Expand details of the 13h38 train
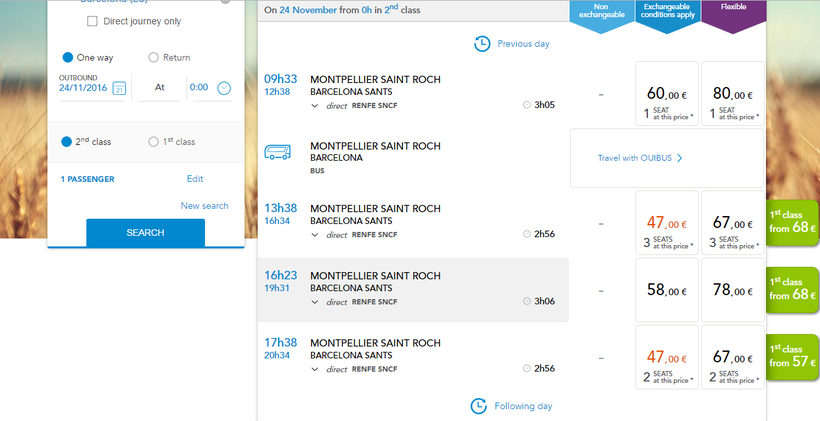The width and height of the screenshot is (820, 421). pyautogui.click(x=315, y=235)
